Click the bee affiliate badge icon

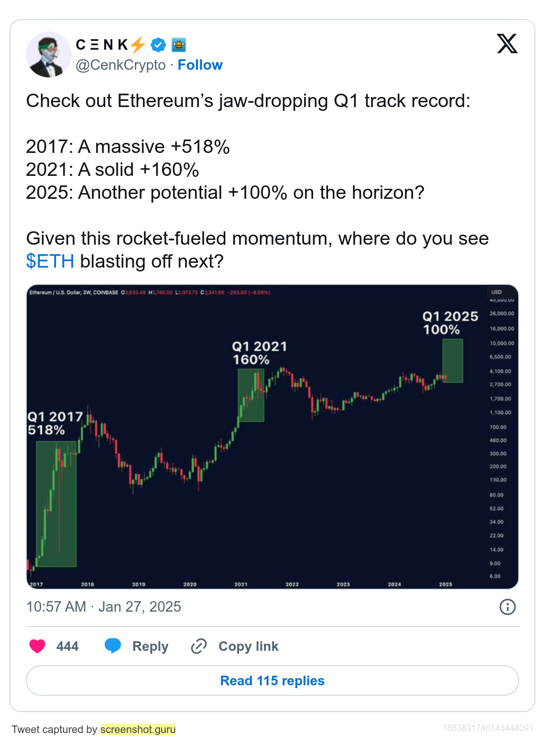(178, 45)
